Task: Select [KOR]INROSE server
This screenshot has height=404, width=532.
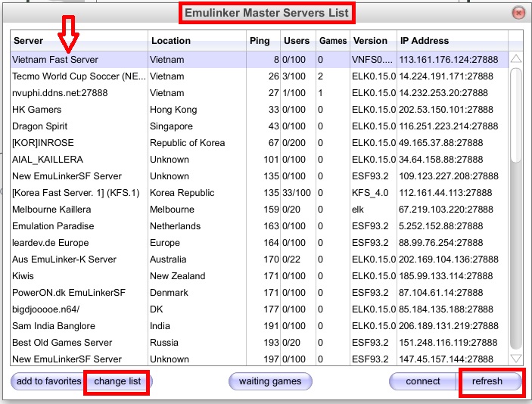Action: click(x=260, y=143)
